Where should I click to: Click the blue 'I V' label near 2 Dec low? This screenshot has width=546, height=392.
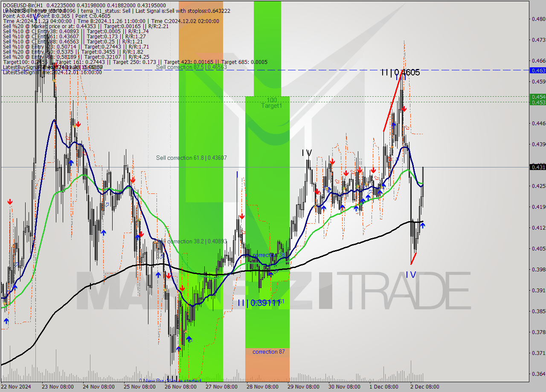click(410, 275)
